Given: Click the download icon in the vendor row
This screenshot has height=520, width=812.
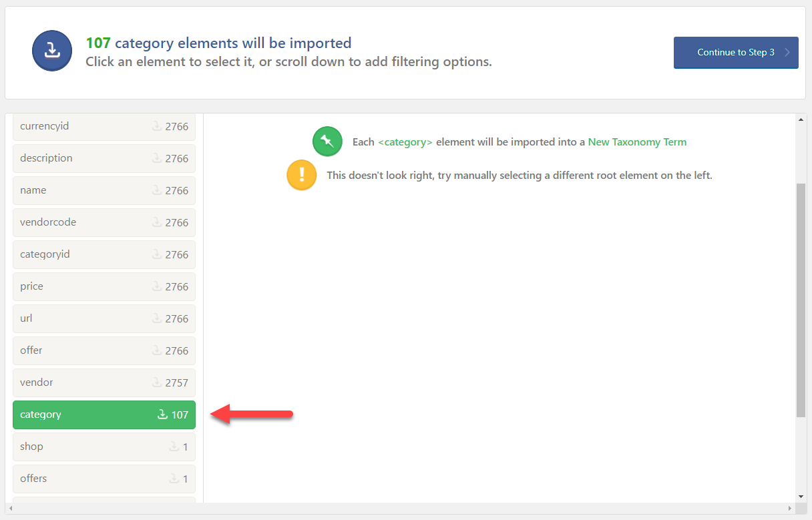Looking at the screenshot, I should [156, 382].
